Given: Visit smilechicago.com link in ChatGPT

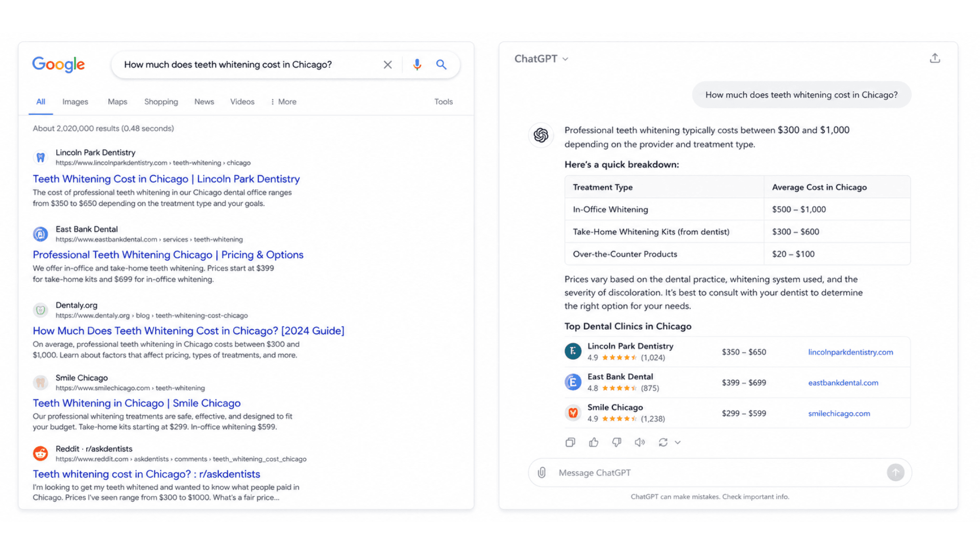Looking at the screenshot, I should 839,413.
